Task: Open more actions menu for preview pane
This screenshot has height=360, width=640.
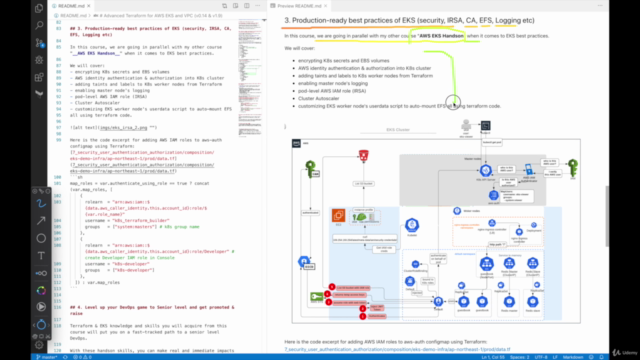Action: pos(600,6)
